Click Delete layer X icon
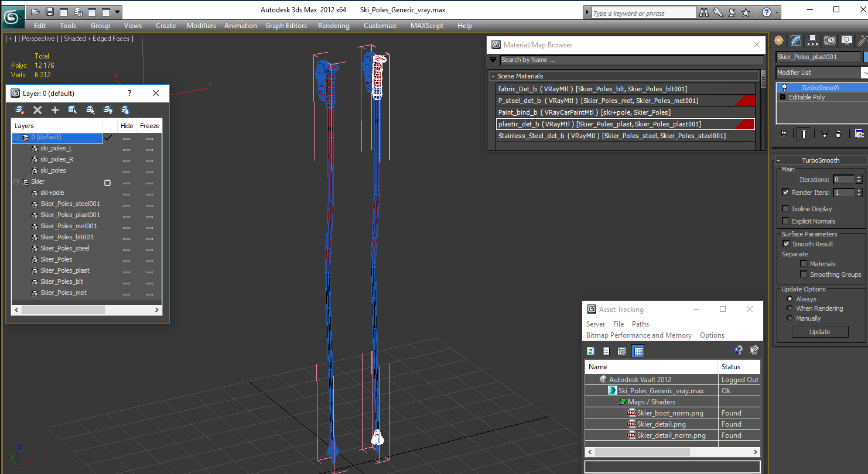 click(x=37, y=110)
